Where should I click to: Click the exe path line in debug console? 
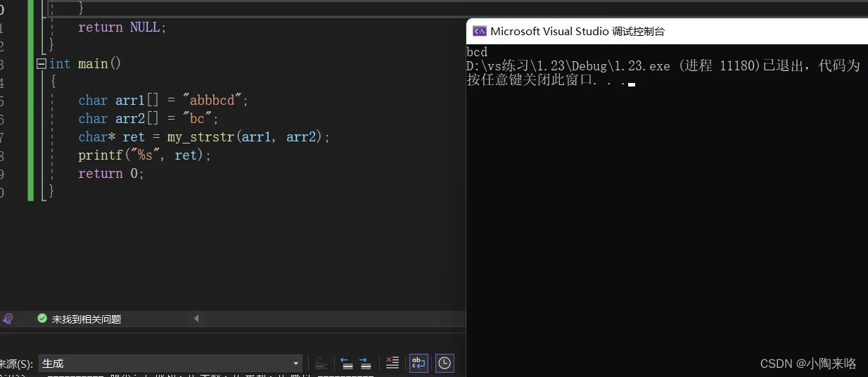point(663,66)
